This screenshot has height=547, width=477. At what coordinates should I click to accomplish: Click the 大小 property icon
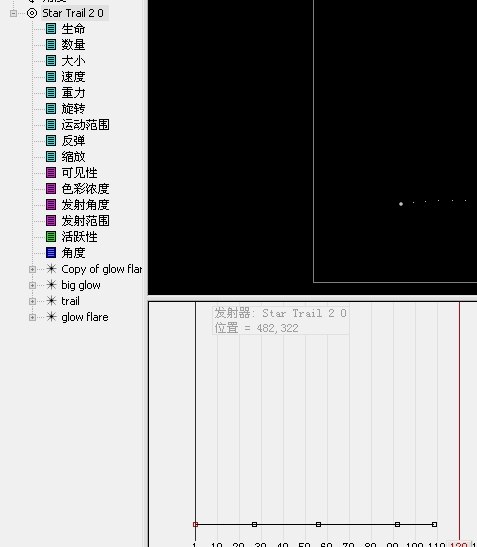pyautogui.click(x=51, y=61)
